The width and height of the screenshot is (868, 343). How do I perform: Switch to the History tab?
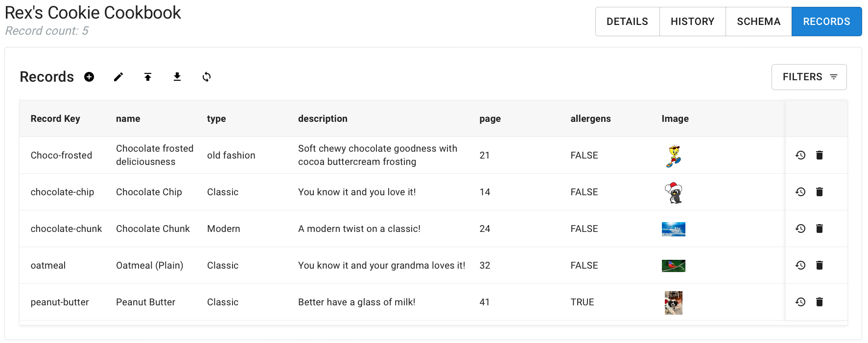(692, 22)
